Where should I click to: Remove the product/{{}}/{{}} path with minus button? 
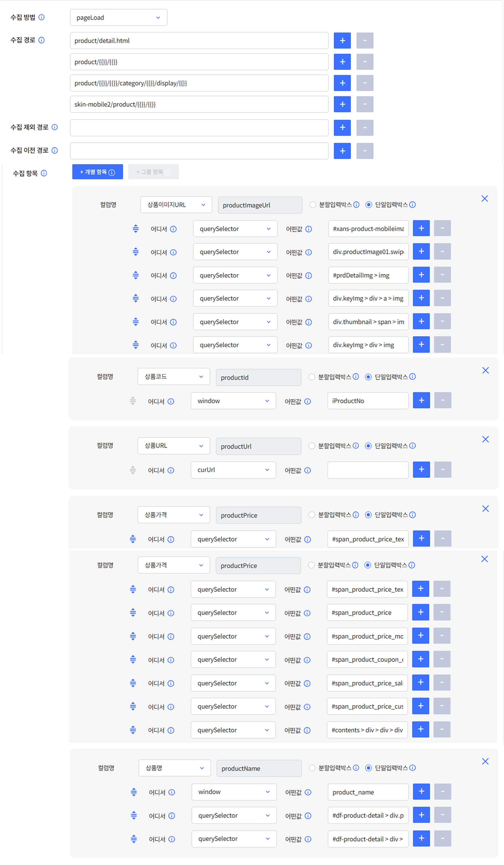click(365, 62)
